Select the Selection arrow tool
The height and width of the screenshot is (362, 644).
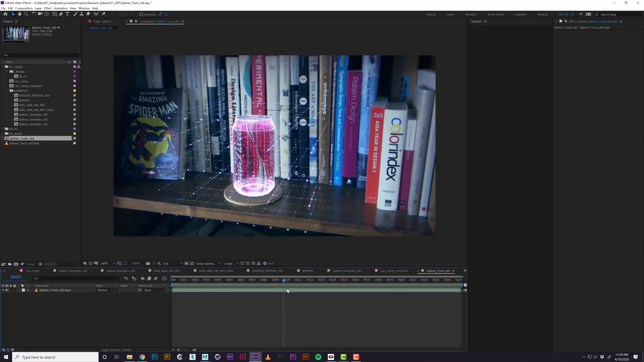click(13, 14)
